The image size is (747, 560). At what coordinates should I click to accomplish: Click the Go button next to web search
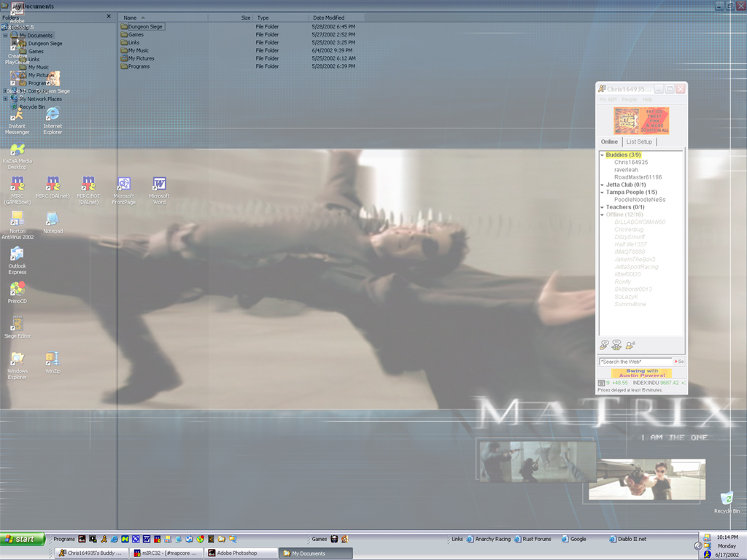coord(679,362)
